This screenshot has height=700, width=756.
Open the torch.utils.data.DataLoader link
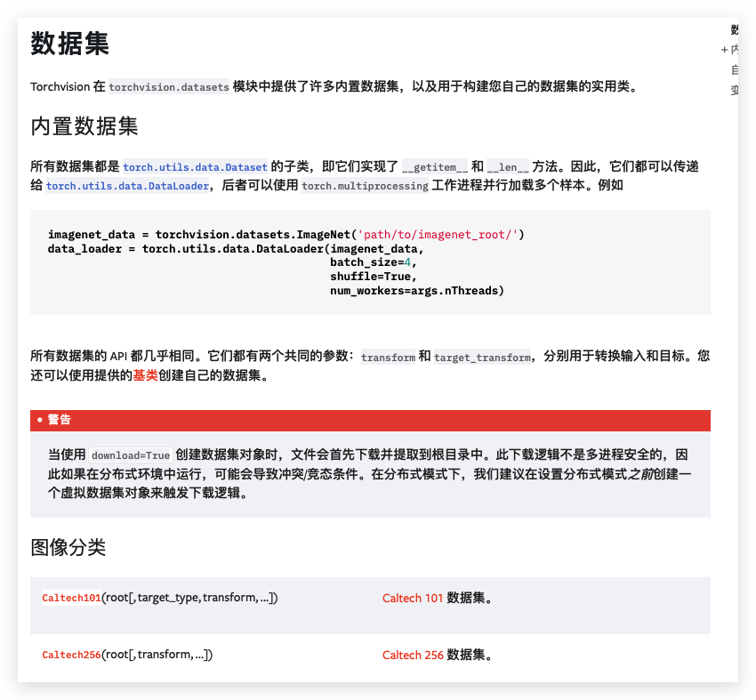click(127, 186)
